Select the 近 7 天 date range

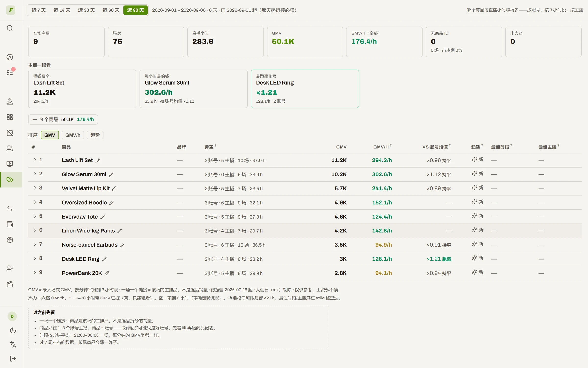pyautogui.click(x=39, y=10)
